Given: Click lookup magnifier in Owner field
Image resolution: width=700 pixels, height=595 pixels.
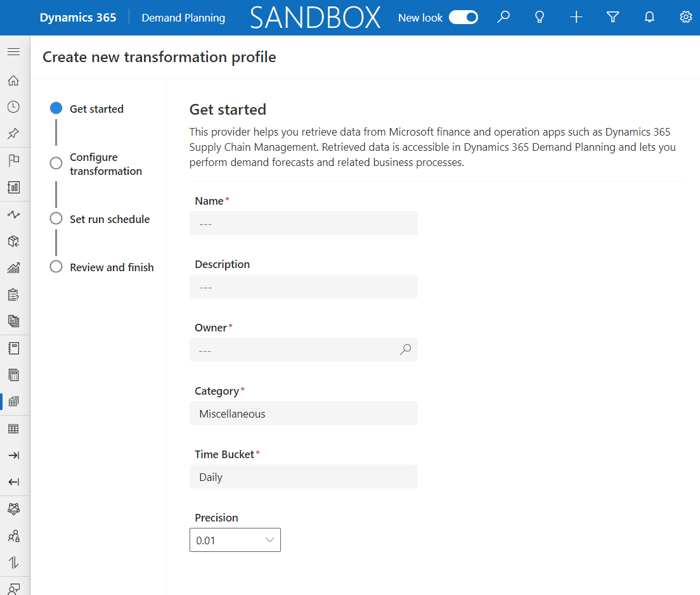Looking at the screenshot, I should (405, 349).
